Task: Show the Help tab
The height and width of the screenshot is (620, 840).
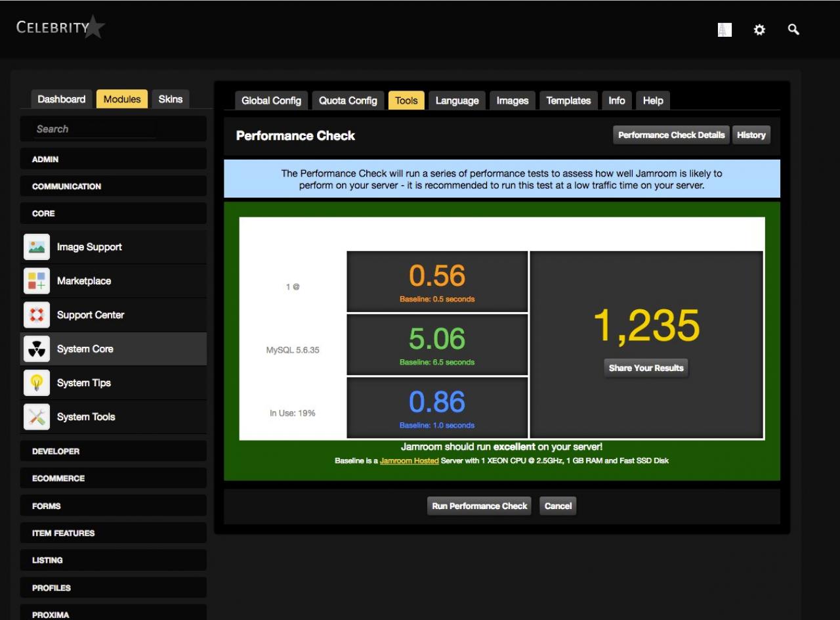Action: click(653, 100)
